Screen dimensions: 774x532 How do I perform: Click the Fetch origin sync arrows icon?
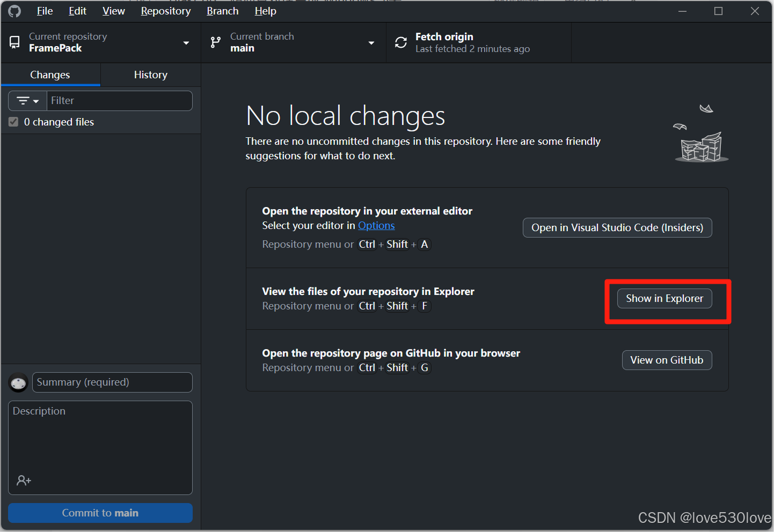(401, 42)
